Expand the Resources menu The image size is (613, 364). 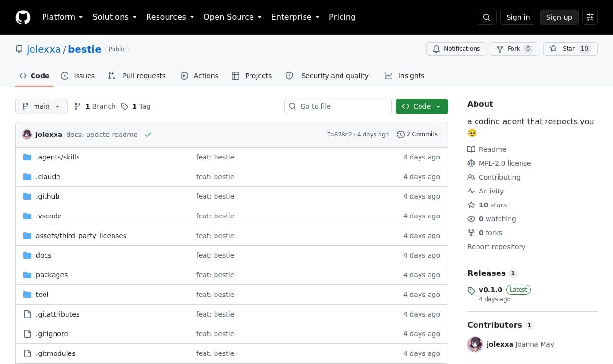[x=170, y=17]
